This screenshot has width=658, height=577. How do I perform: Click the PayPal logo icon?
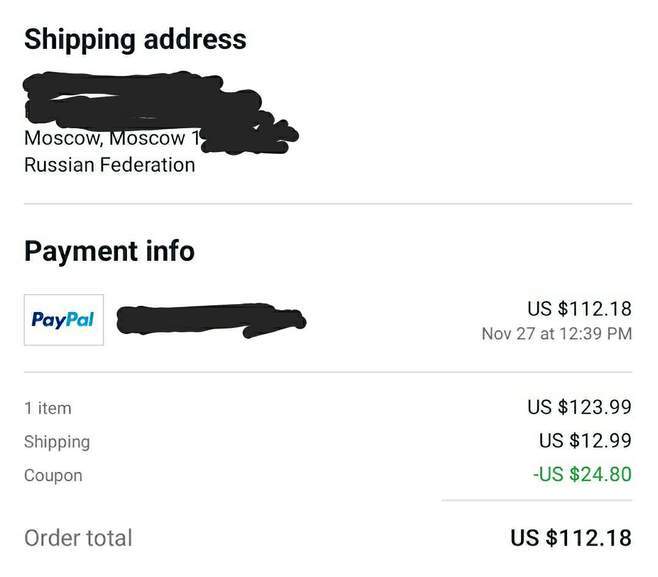pyautogui.click(x=63, y=320)
